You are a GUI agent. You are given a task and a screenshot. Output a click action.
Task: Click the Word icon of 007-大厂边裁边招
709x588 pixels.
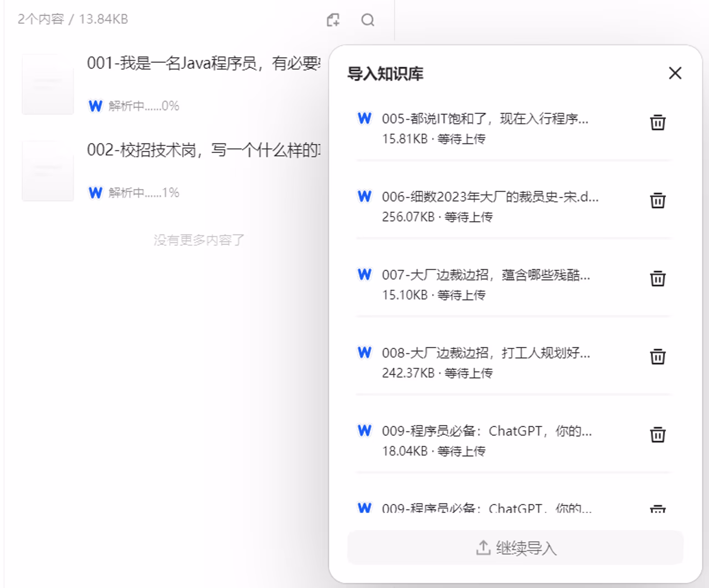click(365, 274)
